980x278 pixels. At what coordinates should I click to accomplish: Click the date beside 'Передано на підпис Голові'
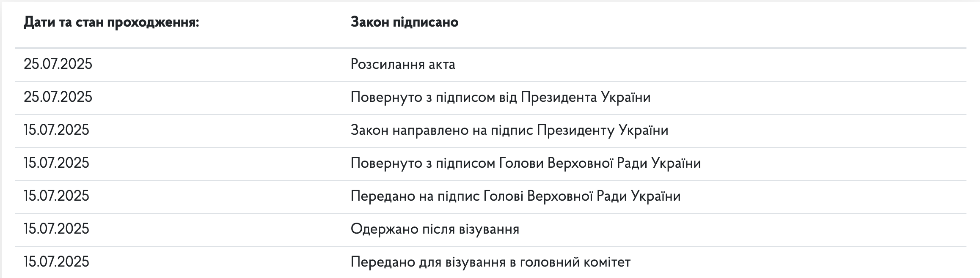(56, 196)
